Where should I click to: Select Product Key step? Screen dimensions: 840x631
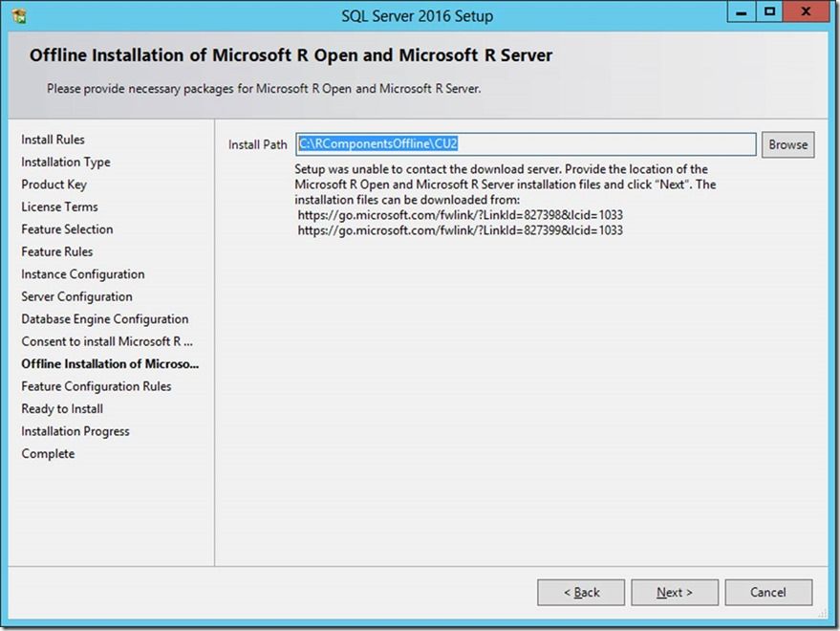[54, 185]
